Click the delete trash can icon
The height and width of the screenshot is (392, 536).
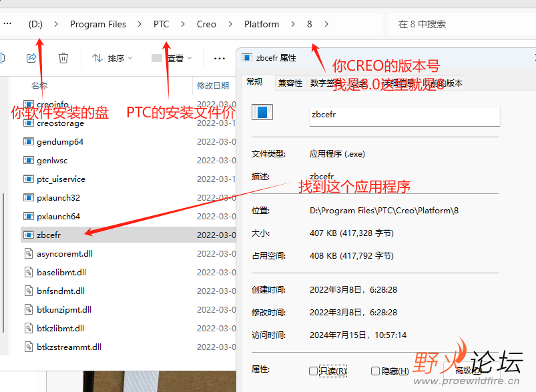pos(63,58)
